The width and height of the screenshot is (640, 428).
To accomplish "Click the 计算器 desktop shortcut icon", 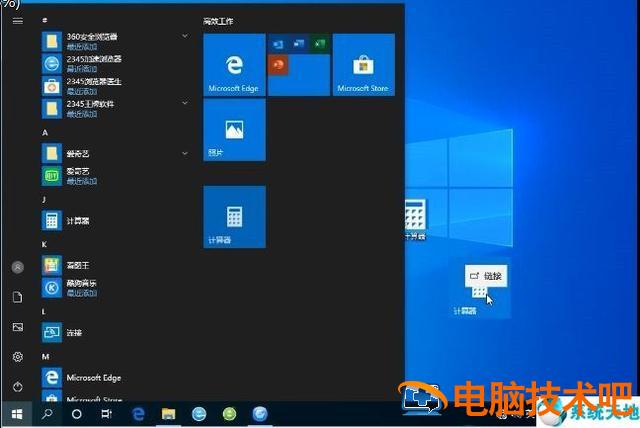I will [415, 219].
